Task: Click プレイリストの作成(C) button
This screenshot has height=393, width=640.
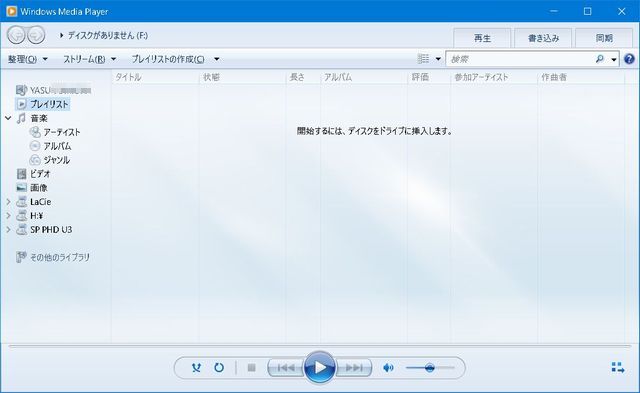Action: (168, 59)
